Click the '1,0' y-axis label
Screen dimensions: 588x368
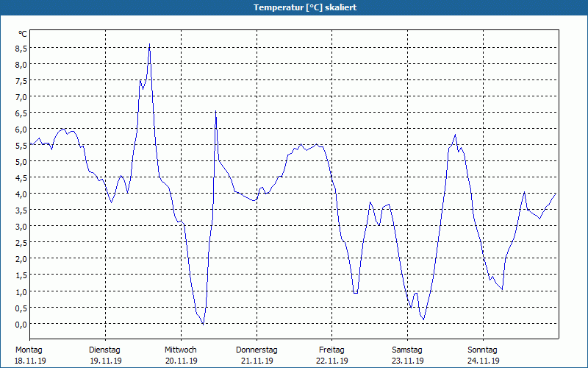tap(21, 291)
